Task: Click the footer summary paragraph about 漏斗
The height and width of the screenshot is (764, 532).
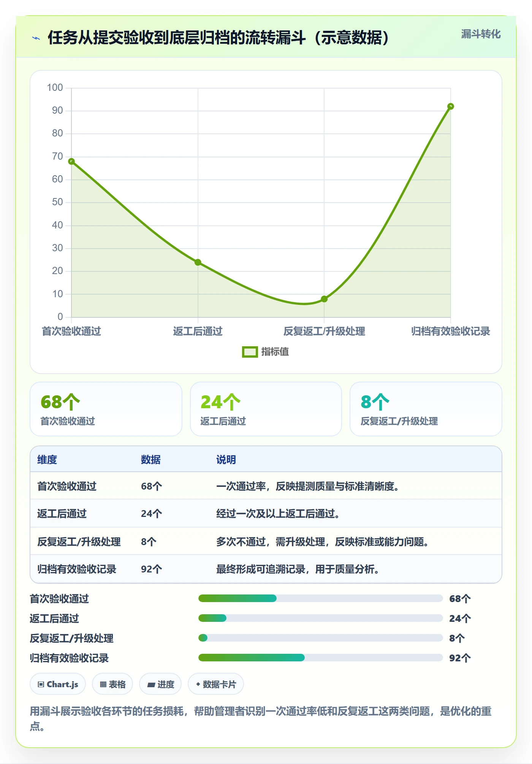Action: coord(261,718)
